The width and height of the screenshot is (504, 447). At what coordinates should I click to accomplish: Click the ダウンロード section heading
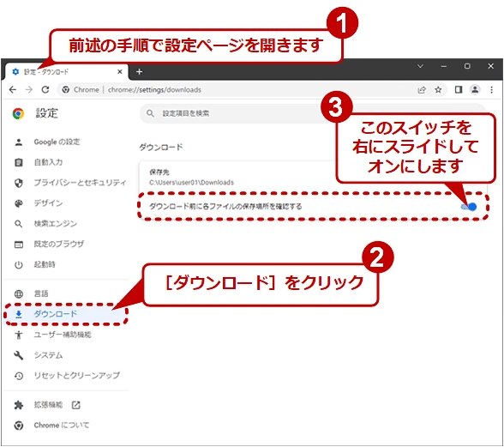[161, 147]
